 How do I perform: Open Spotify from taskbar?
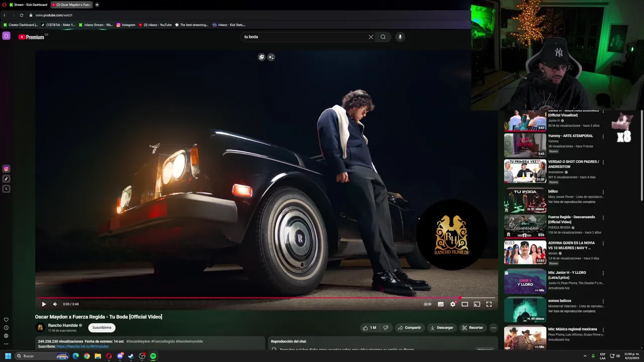point(153,356)
